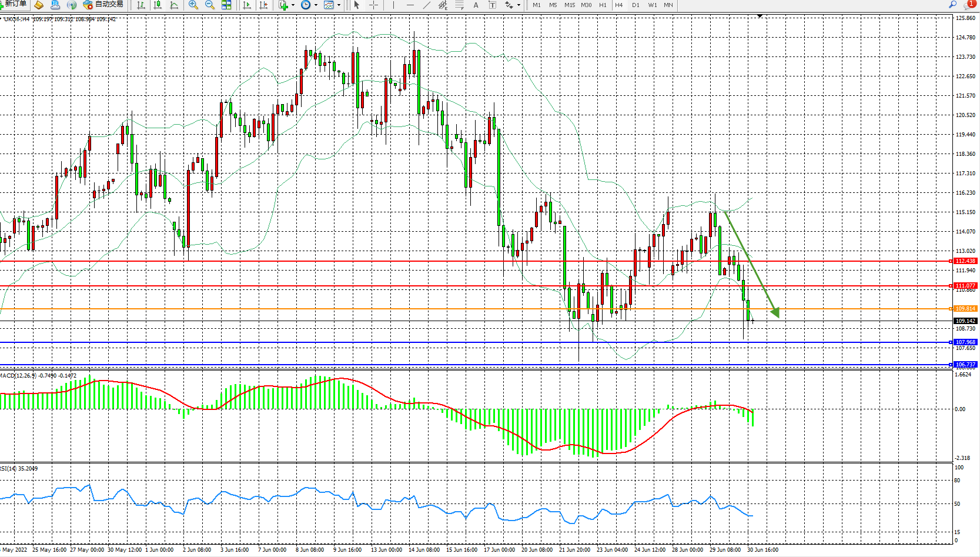This screenshot has height=557, width=980.
Task: Switch chart to candlestick display
Action: [x=158, y=5]
